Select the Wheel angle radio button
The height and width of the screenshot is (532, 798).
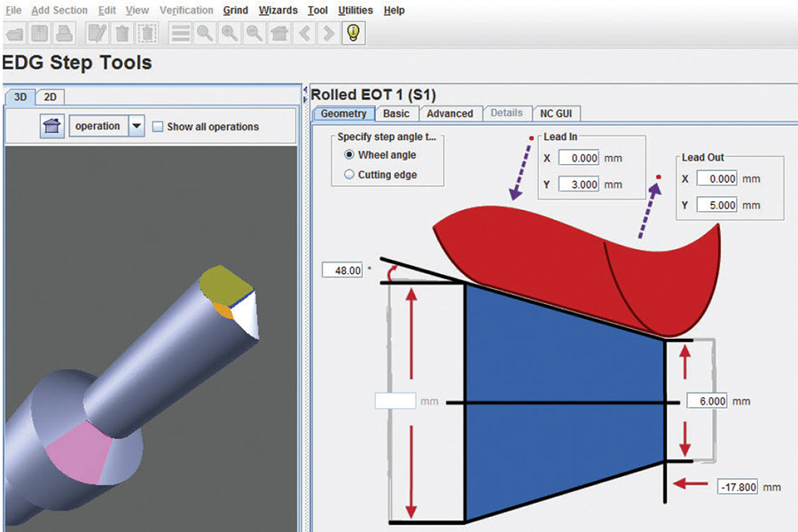point(349,155)
